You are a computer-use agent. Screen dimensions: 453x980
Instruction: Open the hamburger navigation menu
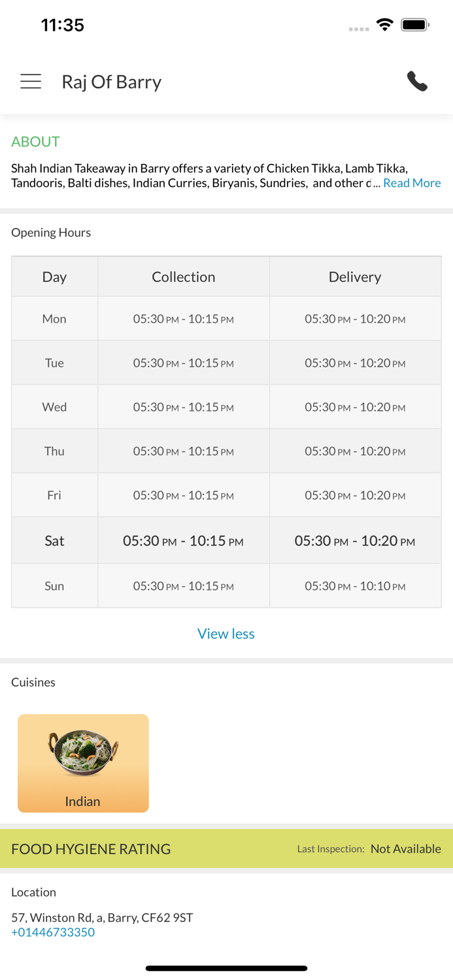(x=31, y=81)
